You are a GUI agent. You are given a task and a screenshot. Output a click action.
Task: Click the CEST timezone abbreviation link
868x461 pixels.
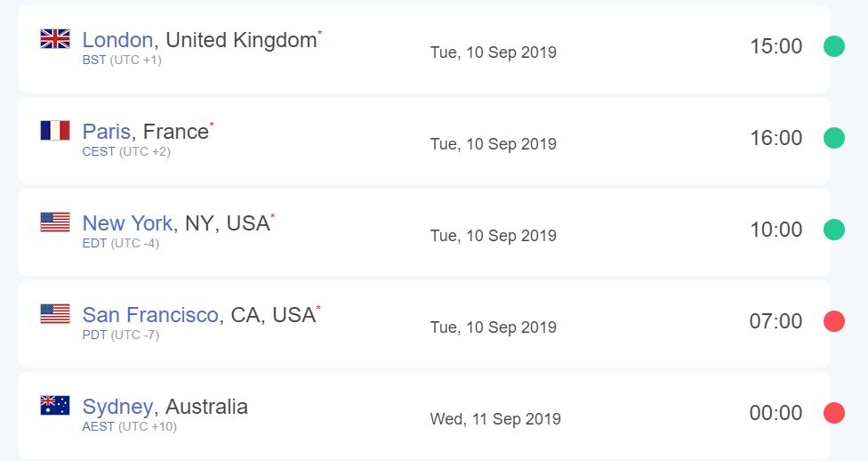(99, 152)
